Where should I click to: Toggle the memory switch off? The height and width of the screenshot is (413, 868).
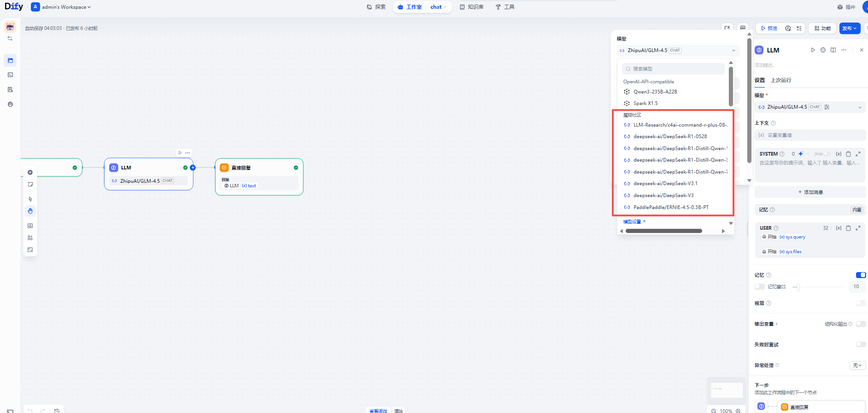(x=861, y=275)
